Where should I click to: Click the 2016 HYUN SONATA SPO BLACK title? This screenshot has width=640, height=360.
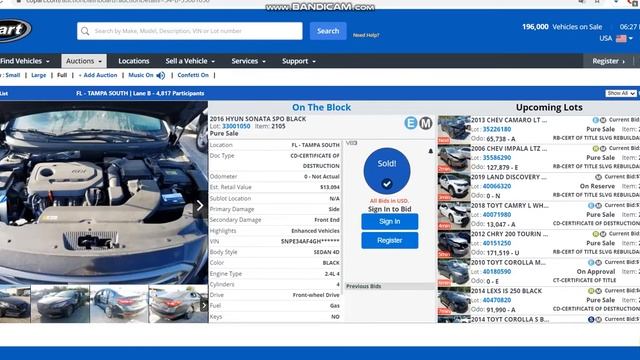pos(258,119)
